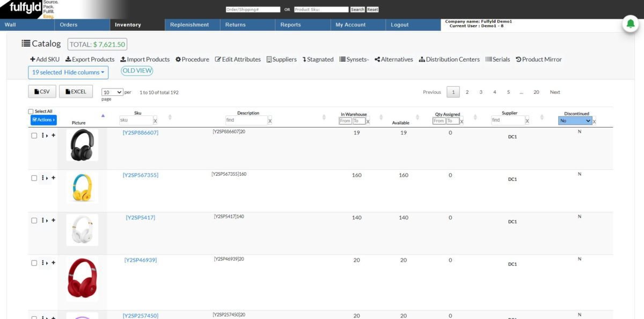The width and height of the screenshot is (644, 319).
Task: Check the row for Y2SP46939
Action: (34, 263)
